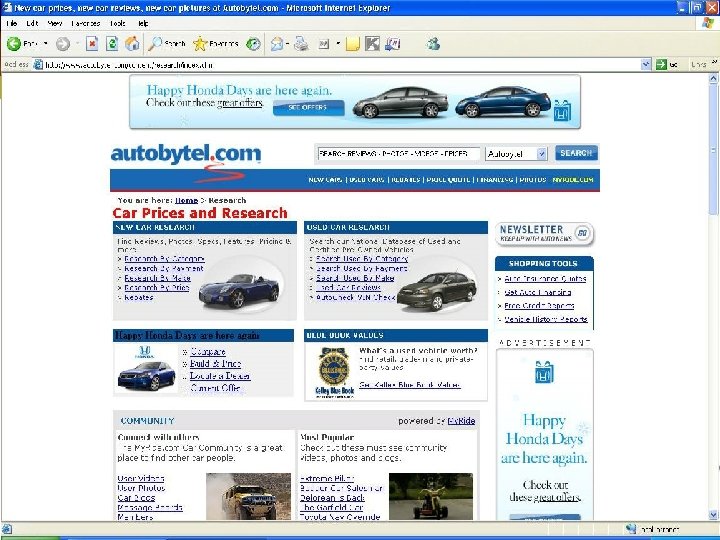Open the Photos navigation link

[533, 180]
